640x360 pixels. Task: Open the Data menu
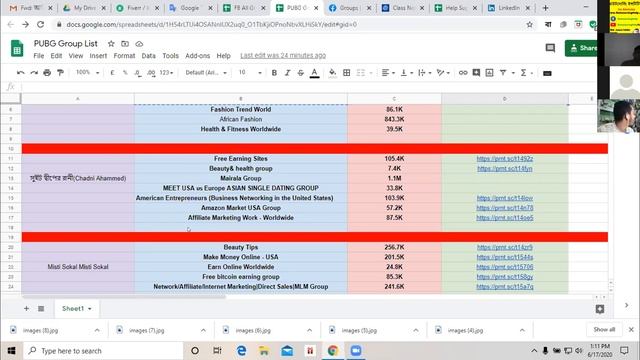[x=149, y=56]
